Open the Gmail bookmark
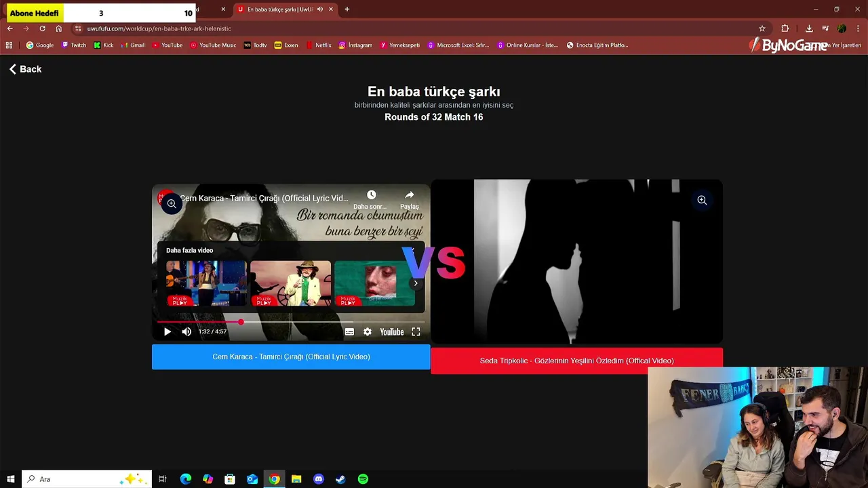The height and width of the screenshot is (488, 868). (133, 45)
